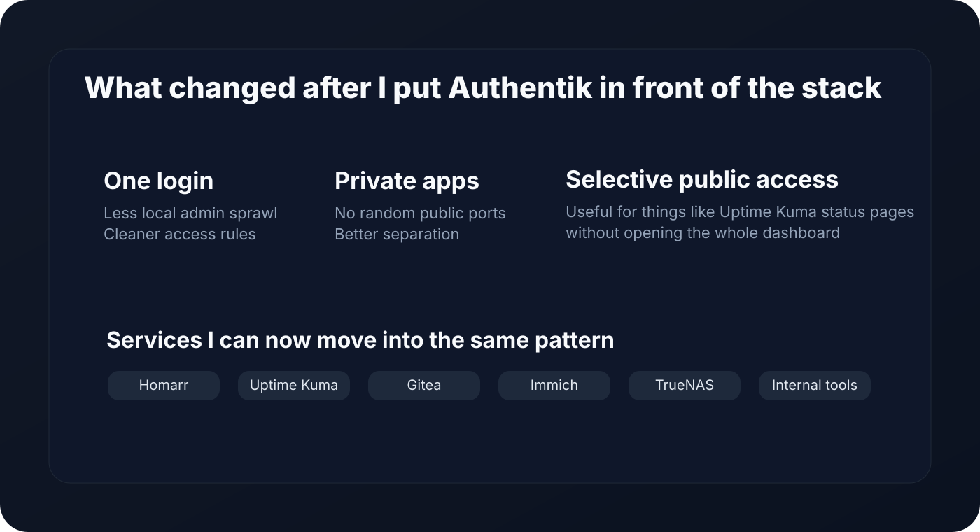This screenshot has height=532, width=980.
Task: Click the "Cleaner access rules" line
Action: 180,234
